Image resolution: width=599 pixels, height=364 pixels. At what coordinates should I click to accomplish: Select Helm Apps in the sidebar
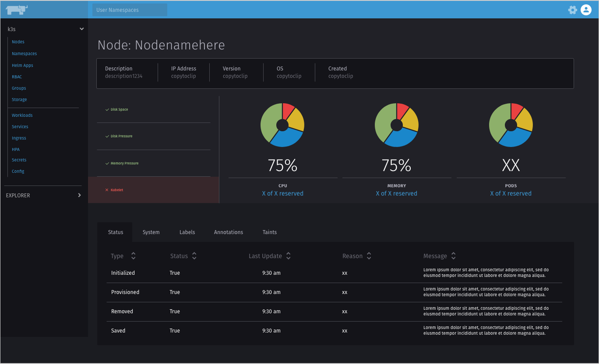(x=22, y=65)
